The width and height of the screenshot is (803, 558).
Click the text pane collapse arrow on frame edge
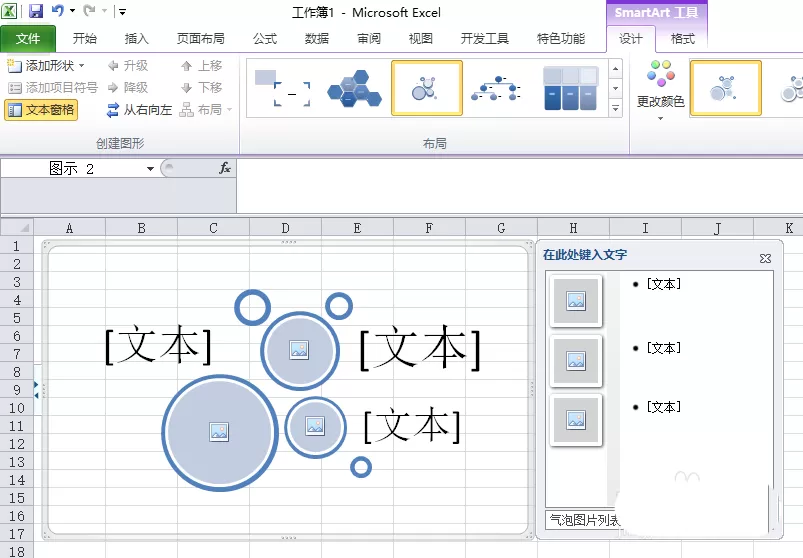[36, 389]
